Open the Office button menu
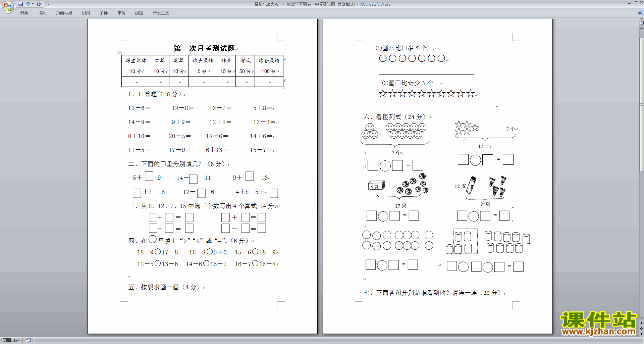Image resolution: width=644 pixels, height=344 pixels. 7,7
